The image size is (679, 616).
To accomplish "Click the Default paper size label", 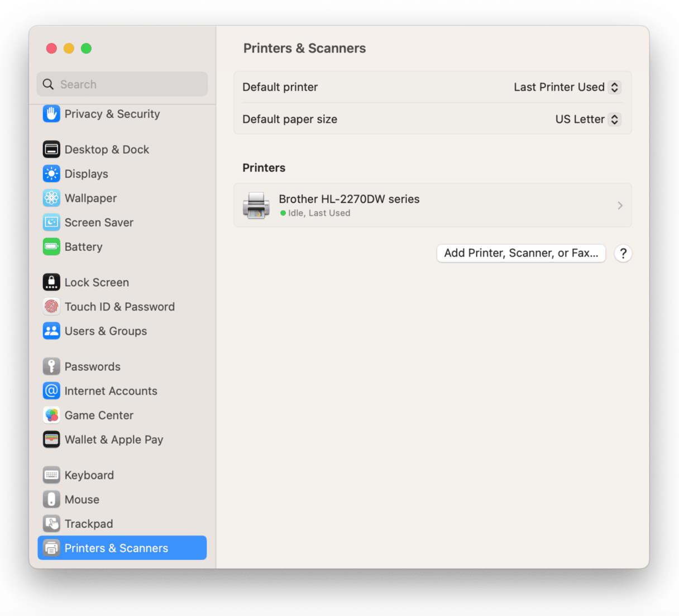I will 290,120.
